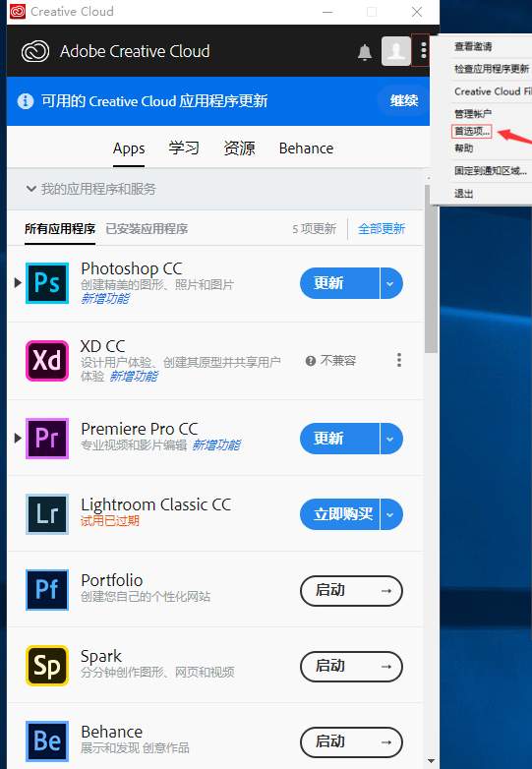Choose 固定到通知区域 from the menu

(x=491, y=171)
